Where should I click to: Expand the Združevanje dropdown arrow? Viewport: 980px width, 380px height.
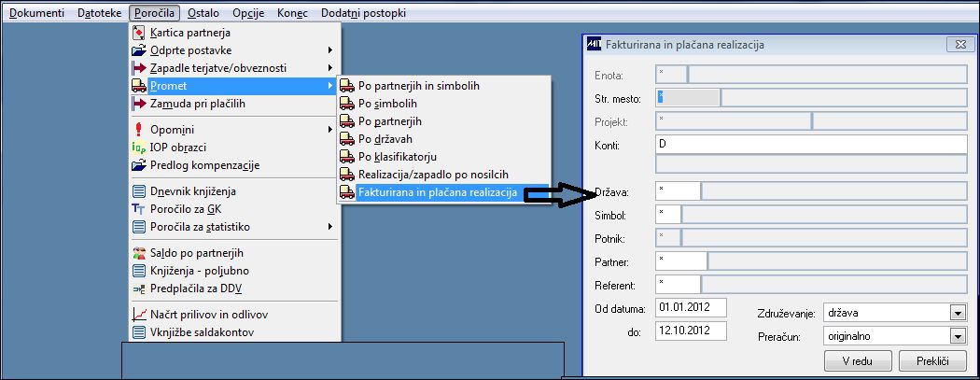click(x=957, y=313)
